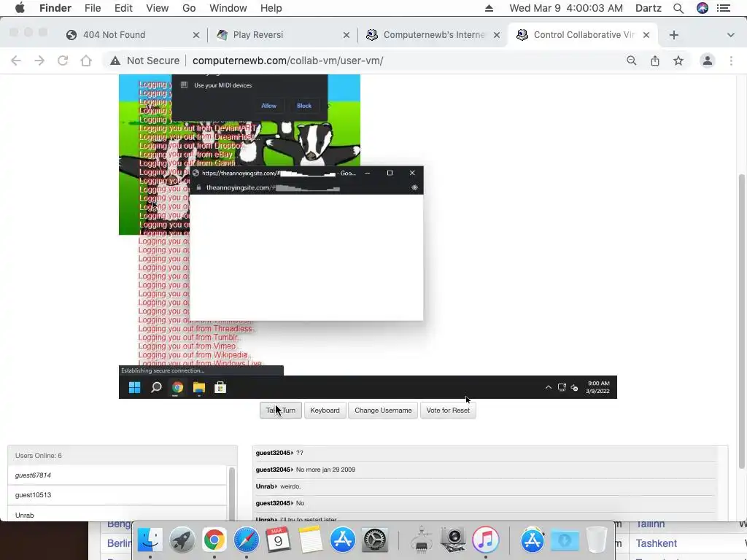This screenshot has height=560, width=747.
Task: Open search in the VM taskbar
Action: click(156, 388)
